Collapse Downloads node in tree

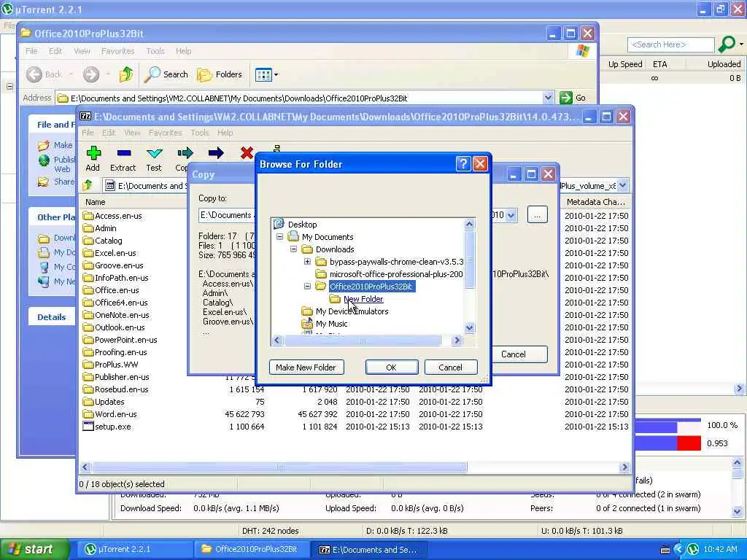293,249
